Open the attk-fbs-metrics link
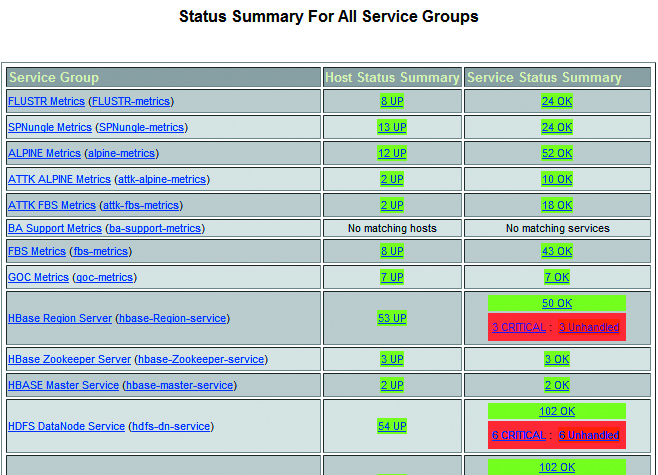 [x=141, y=206]
